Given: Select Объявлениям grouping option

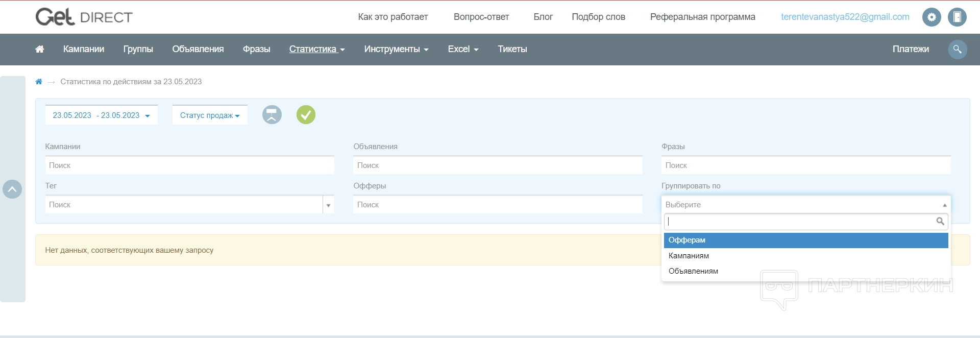Looking at the screenshot, I should (x=806, y=271).
